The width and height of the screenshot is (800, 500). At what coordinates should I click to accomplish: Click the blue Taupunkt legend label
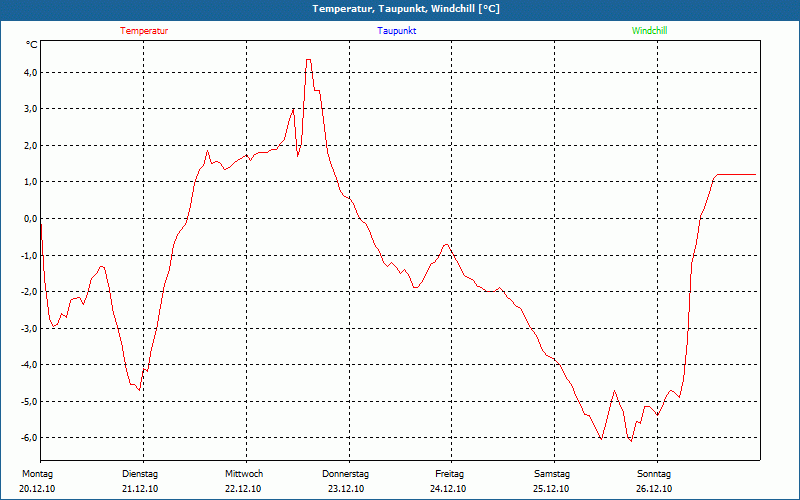pos(396,31)
